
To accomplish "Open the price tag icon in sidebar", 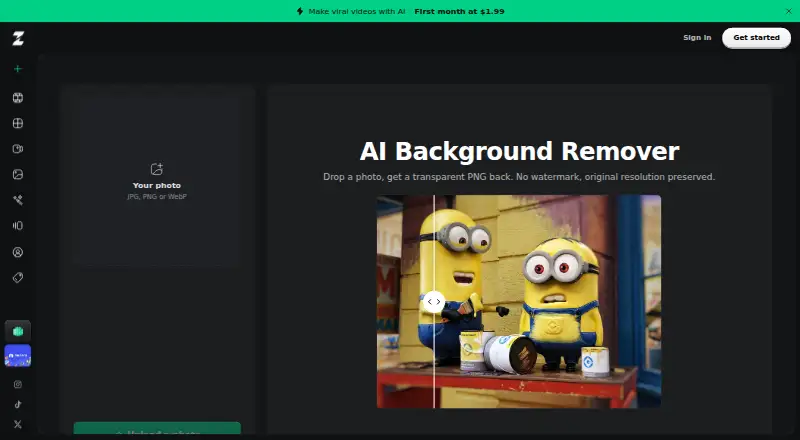I will [x=18, y=278].
